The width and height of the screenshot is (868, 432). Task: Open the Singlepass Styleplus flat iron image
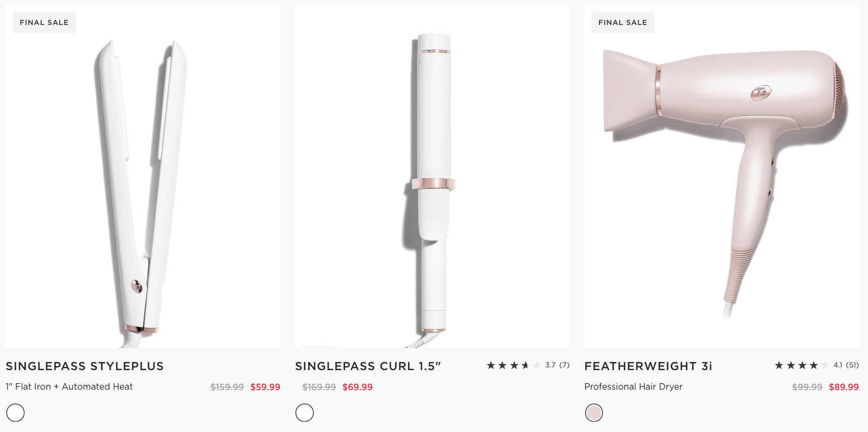point(143,185)
